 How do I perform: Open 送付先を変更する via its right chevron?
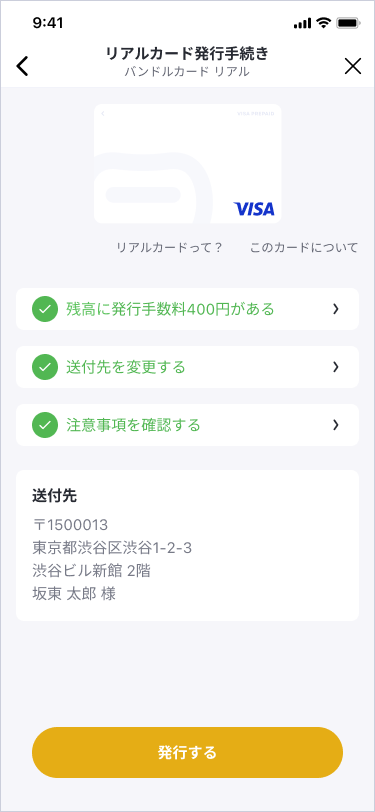pyautogui.click(x=336, y=367)
